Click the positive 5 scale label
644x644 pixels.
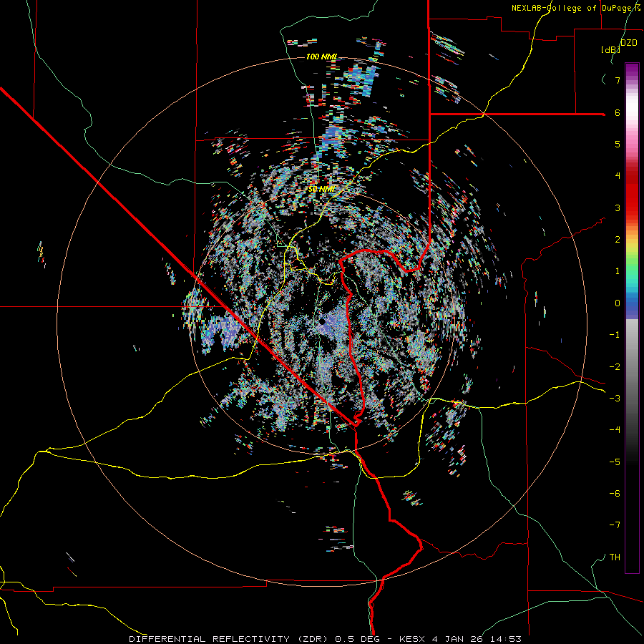[x=618, y=144]
